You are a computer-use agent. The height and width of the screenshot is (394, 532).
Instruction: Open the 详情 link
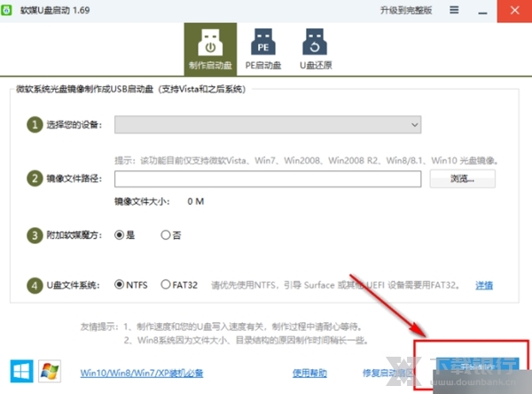coord(484,286)
